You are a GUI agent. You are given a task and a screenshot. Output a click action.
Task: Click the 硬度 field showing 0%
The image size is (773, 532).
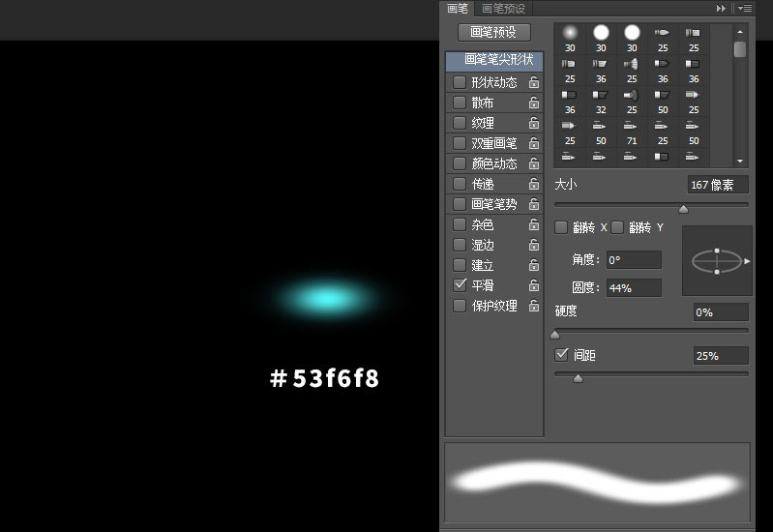721,312
